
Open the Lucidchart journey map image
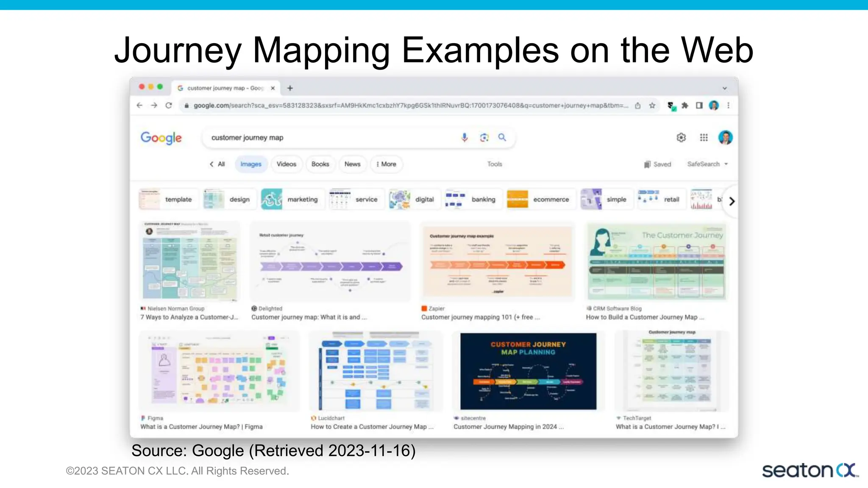[376, 371]
